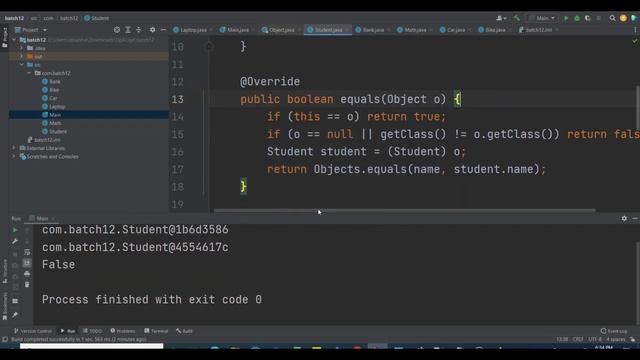Click editor horizontal scrollbar
Screen dimensions: 640x360
404,211
